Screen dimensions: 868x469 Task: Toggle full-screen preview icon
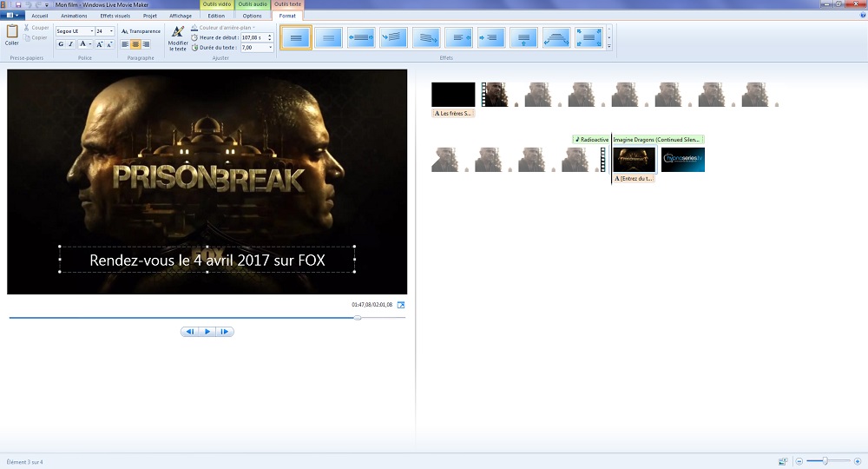click(x=401, y=305)
